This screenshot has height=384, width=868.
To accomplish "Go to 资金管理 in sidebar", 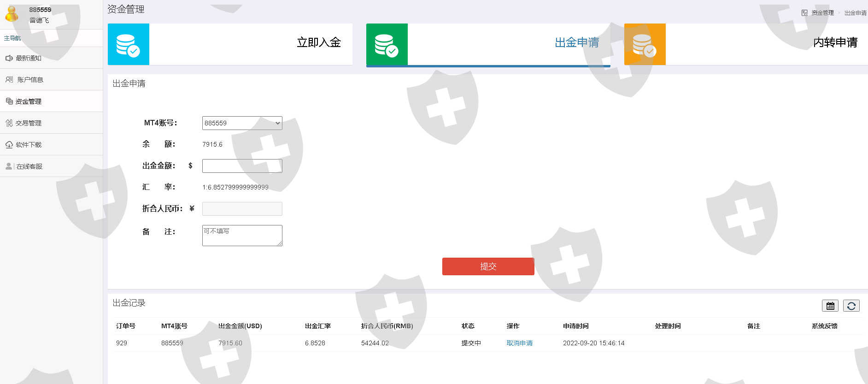I will point(28,101).
